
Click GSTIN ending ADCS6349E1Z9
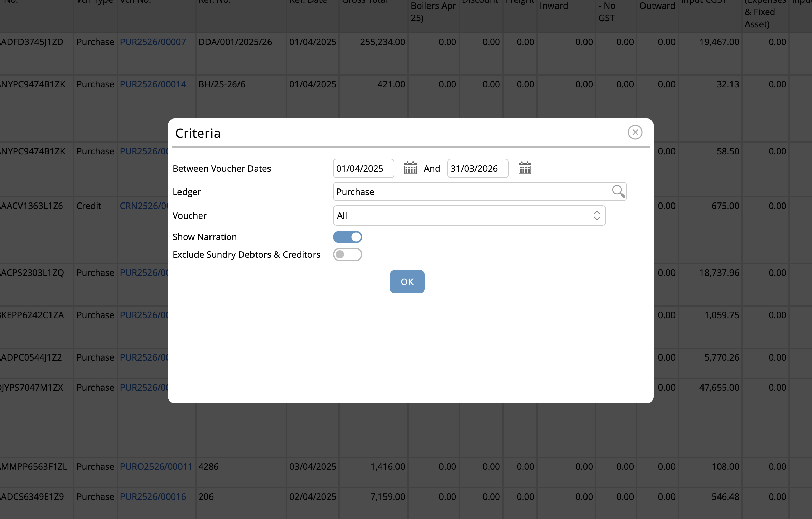tap(32, 497)
